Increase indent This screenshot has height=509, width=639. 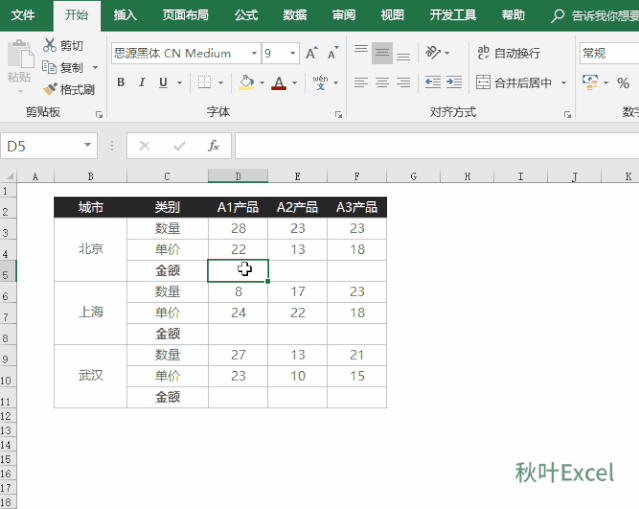[454, 82]
